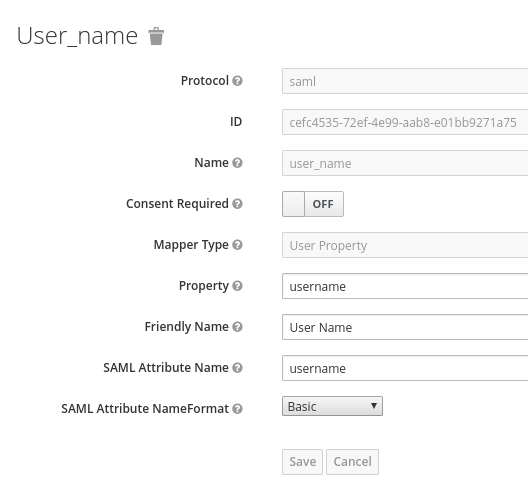Screen dimensions: 528x494
Task: Select the 'Protocol' label text
Action: [205, 81]
